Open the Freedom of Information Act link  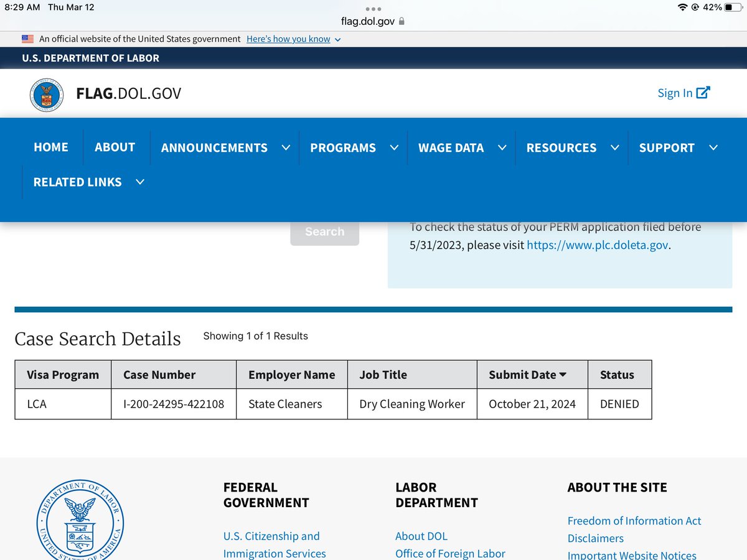pyautogui.click(x=634, y=521)
